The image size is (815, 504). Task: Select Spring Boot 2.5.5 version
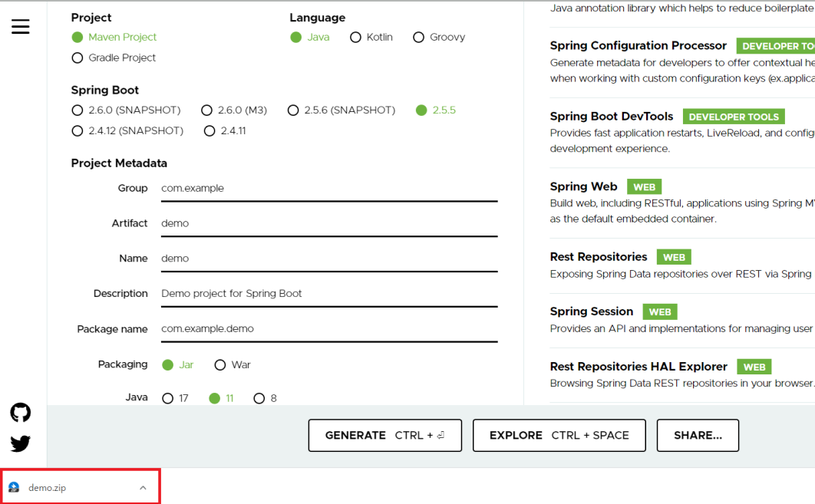(x=436, y=110)
